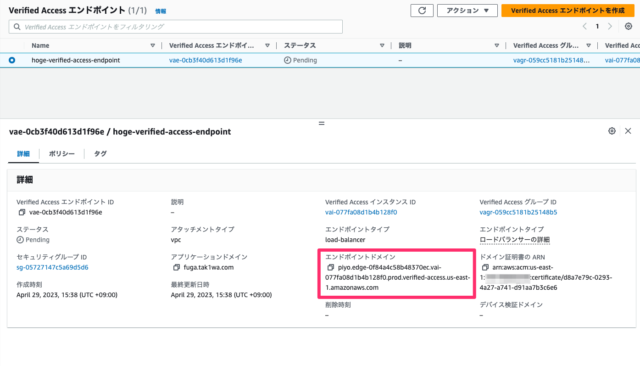Click ロードバランサーの詳細 link
Viewport: 640px width, 366px height.
514,240
